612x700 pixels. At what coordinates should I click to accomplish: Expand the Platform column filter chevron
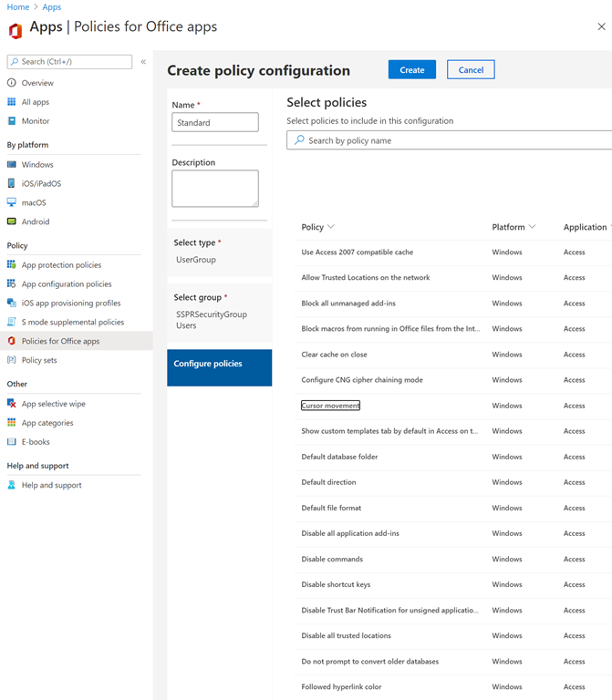point(532,227)
